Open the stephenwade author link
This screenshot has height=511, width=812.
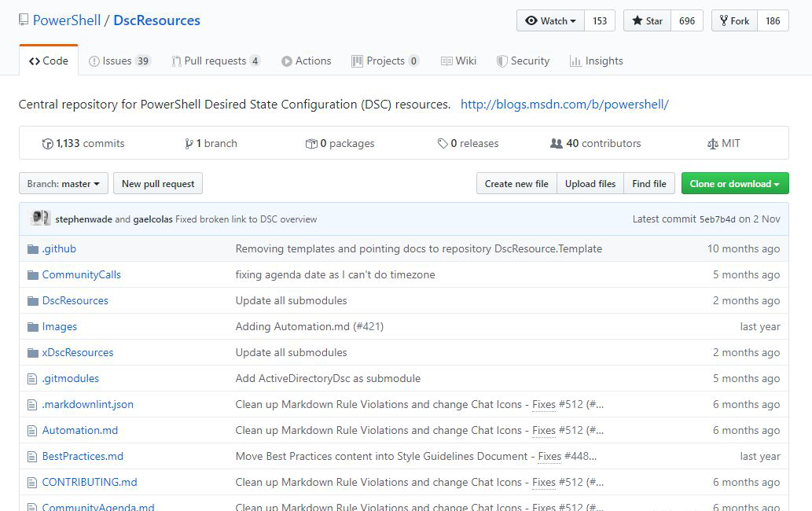(83, 219)
